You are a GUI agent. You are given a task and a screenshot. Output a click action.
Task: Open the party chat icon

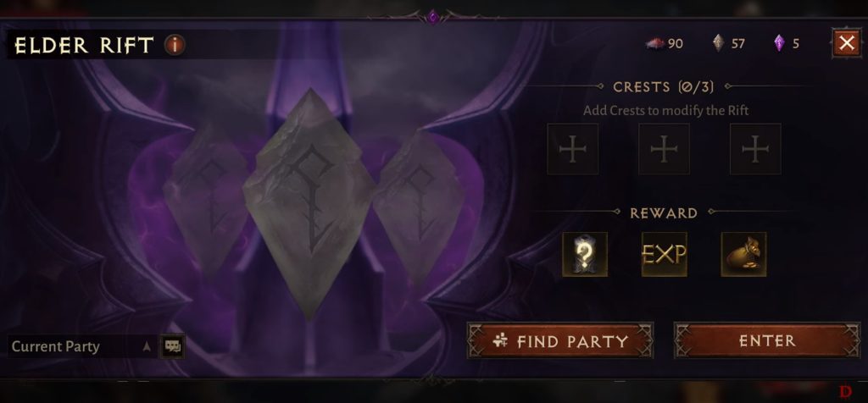(x=172, y=346)
